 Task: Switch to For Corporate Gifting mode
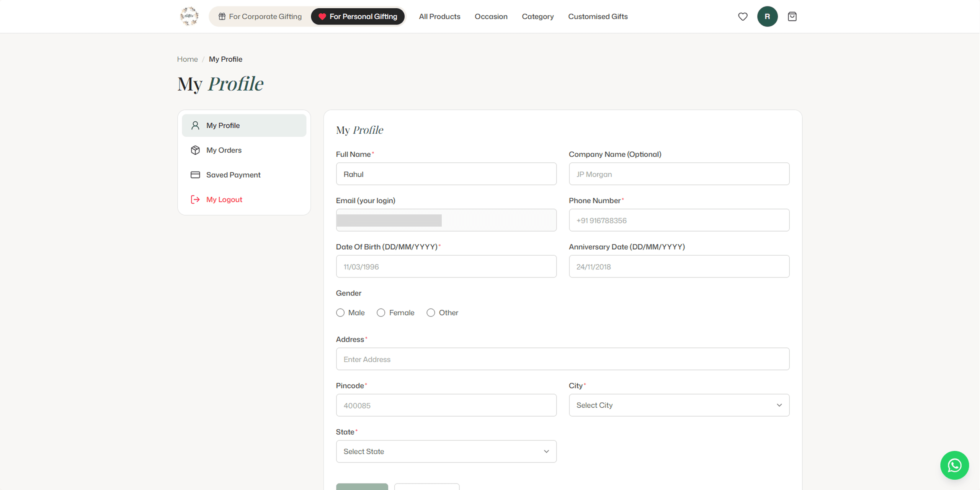tap(260, 16)
